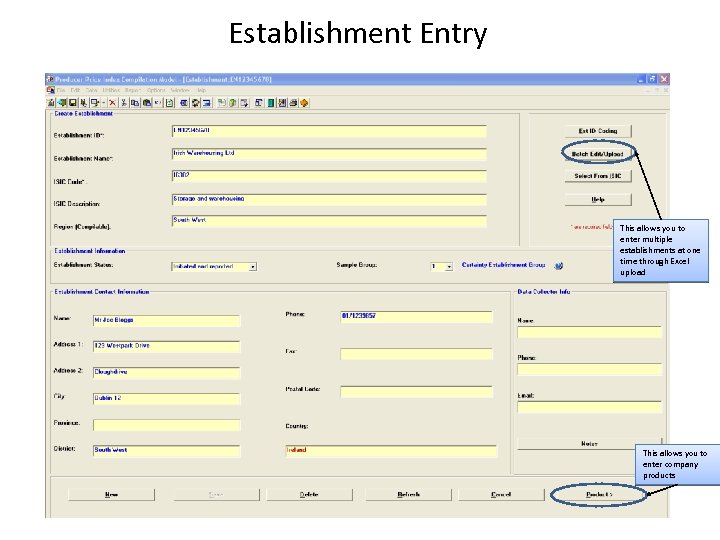
Task: Open the File menu
Action: tap(61, 90)
